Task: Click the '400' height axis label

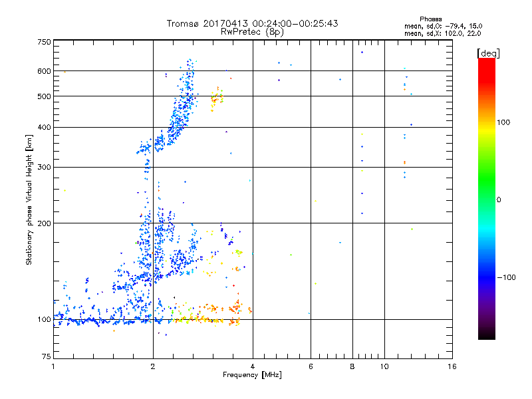Action: (44, 127)
